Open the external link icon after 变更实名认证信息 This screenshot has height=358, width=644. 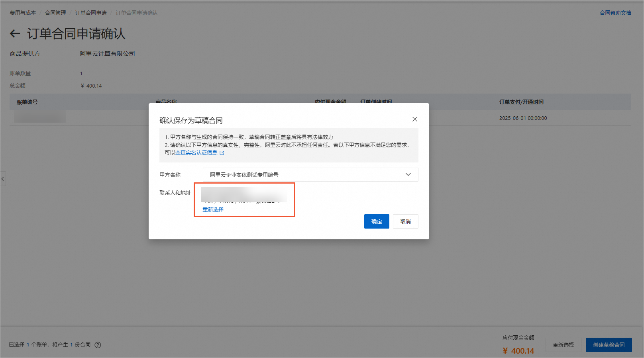coord(222,153)
